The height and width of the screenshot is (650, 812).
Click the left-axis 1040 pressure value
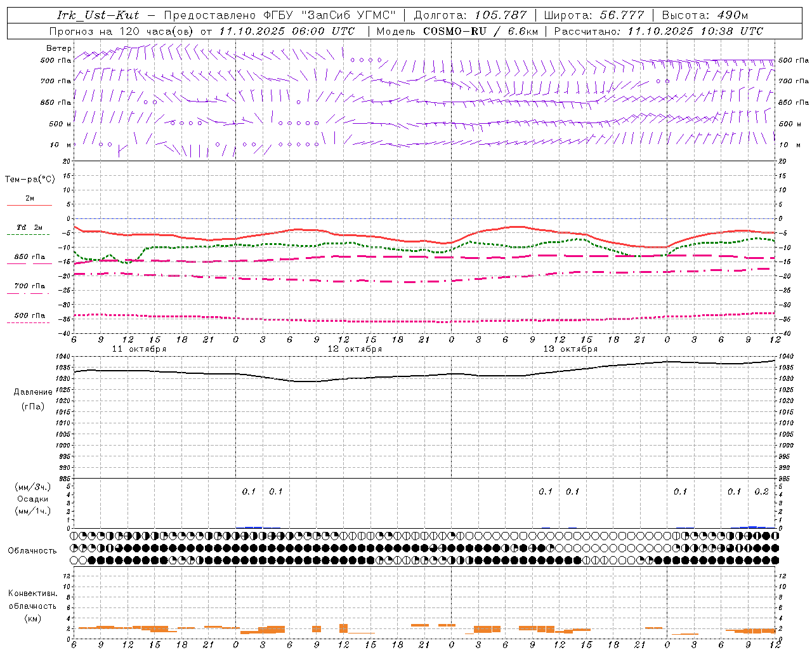coord(64,357)
